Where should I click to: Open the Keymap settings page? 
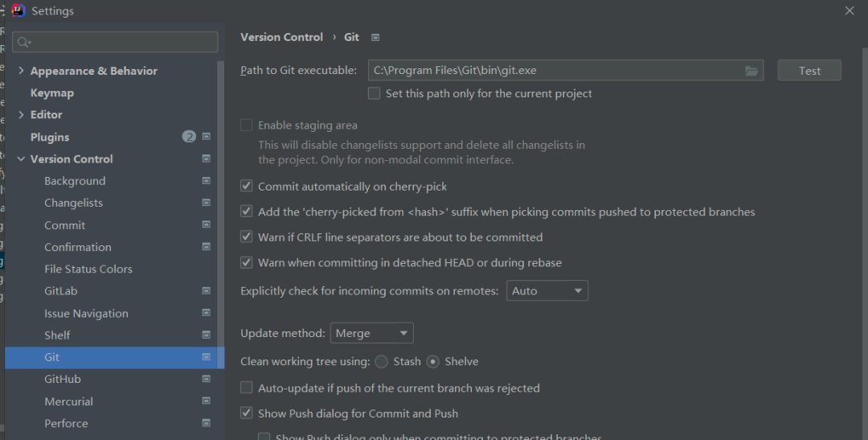coord(52,93)
